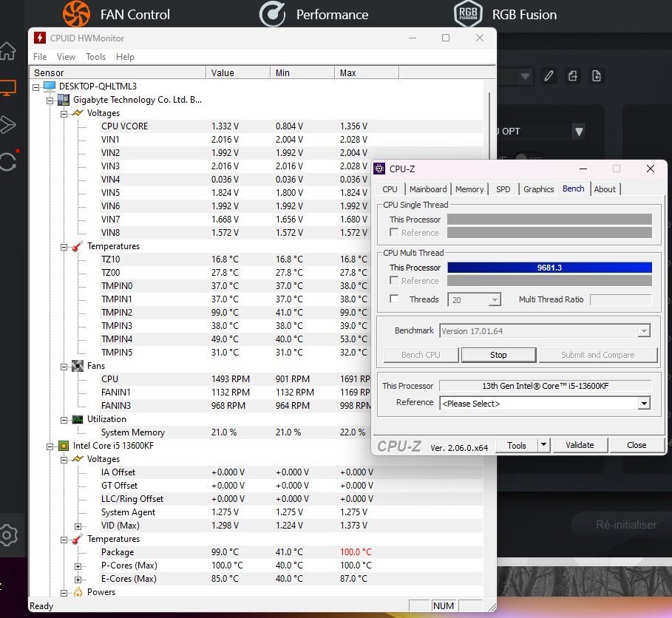Click the refresh arrows sidebar icon
This screenshot has height=618, width=672.
tap(7, 161)
